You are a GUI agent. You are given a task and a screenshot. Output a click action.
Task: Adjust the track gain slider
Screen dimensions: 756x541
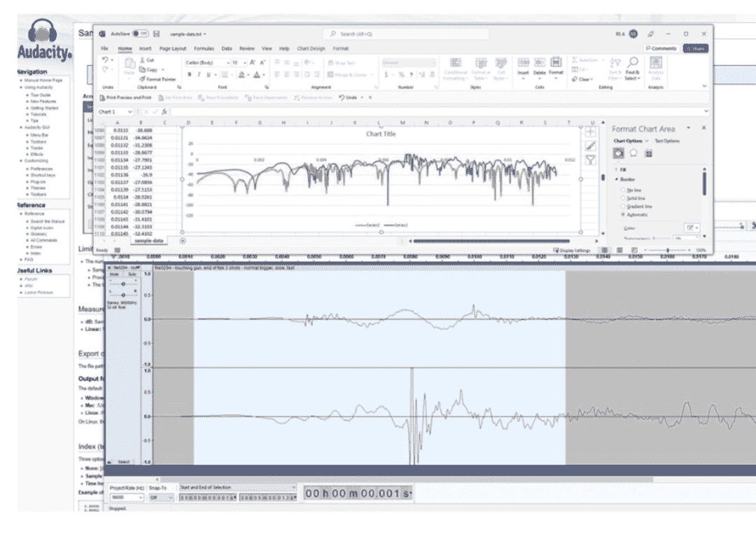tap(123, 284)
